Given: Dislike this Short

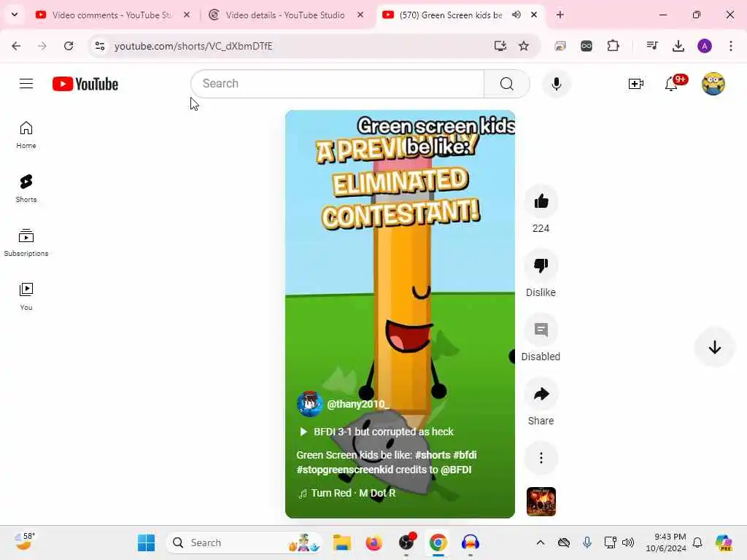Looking at the screenshot, I should (541, 265).
